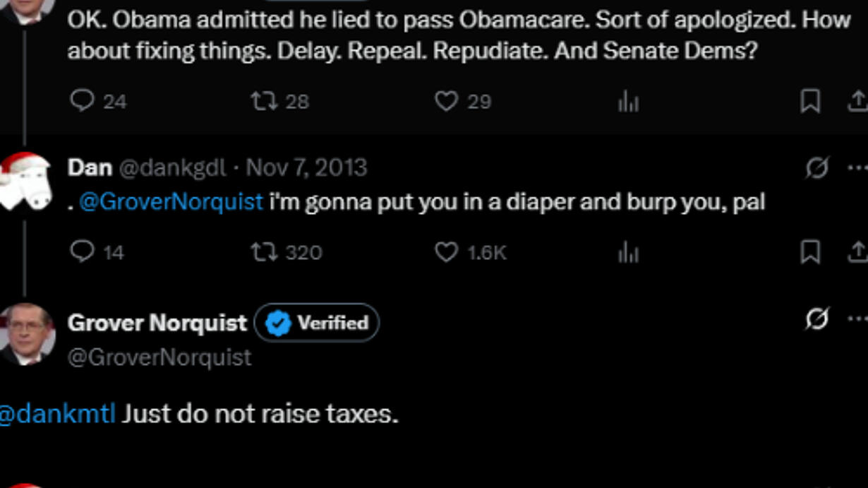Open Dan's Santa hat profile avatar
The height and width of the screenshot is (488, 868).
tap(26, 181)
